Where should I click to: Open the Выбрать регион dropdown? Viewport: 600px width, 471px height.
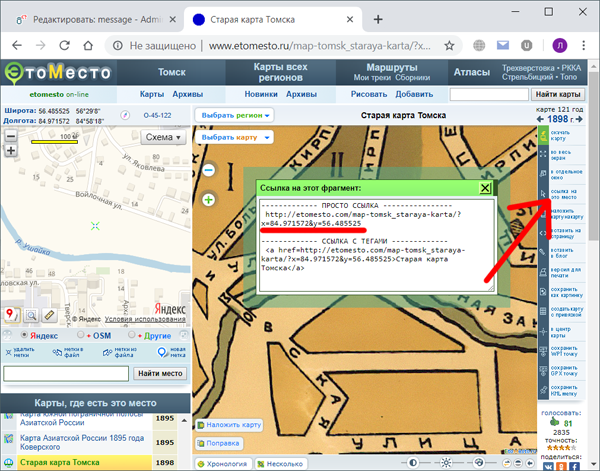[235, 115]
